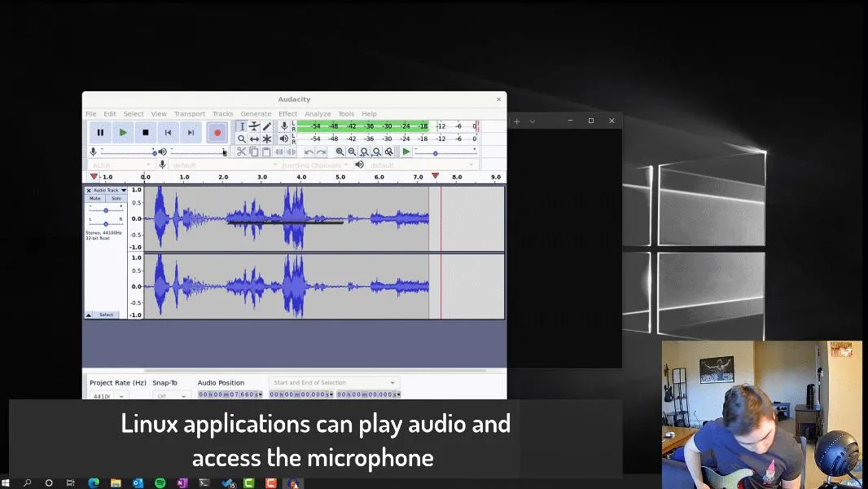868x489 pixels.
Task: Open the Start and End of Selection dropdown
Action: point(334,383)
